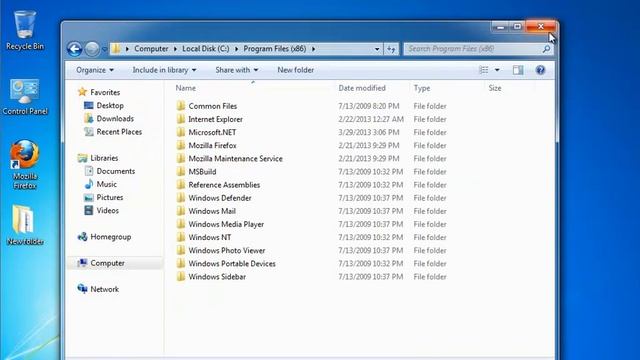Click the Refresh button beside address bar
The image size is (640, 360).
[391, 49]
